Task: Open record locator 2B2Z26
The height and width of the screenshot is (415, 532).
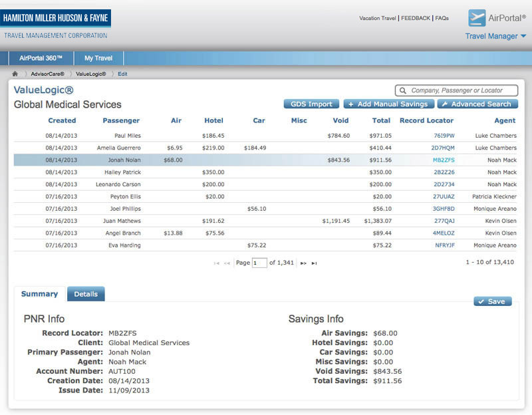Action: [444, 172]
